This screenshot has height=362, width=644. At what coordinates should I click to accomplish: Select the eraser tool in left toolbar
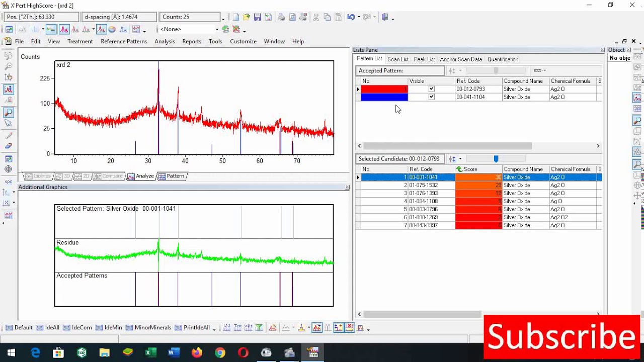tap(9, 146)
